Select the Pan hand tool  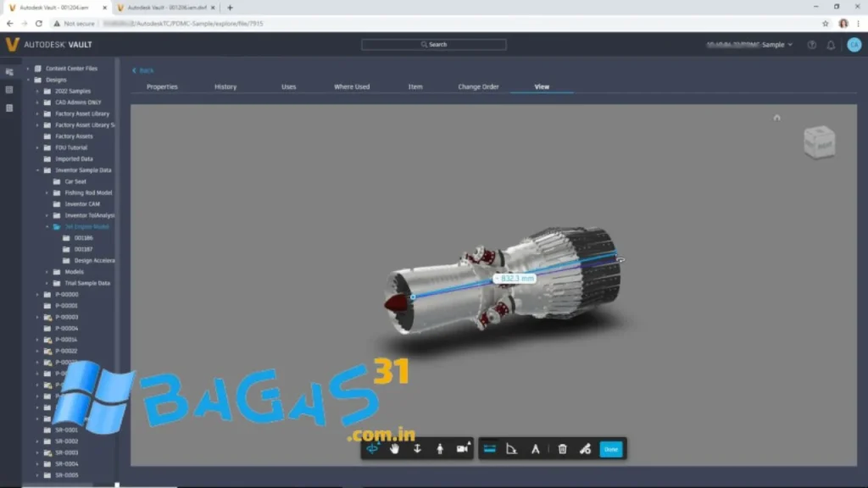point(394,449)
